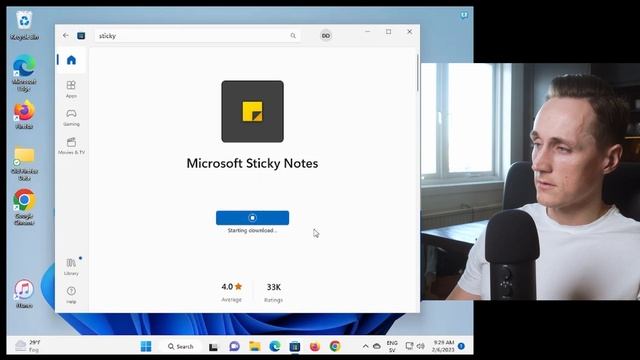Open the notification badge in tray
The width and height of the screenshot is (640, 360).
[461, 346]
